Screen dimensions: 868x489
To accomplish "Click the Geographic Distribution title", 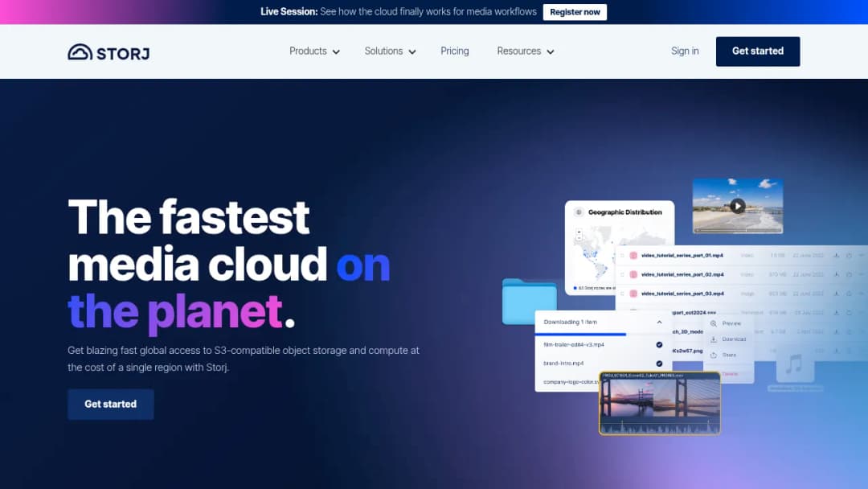I will 625,212.
